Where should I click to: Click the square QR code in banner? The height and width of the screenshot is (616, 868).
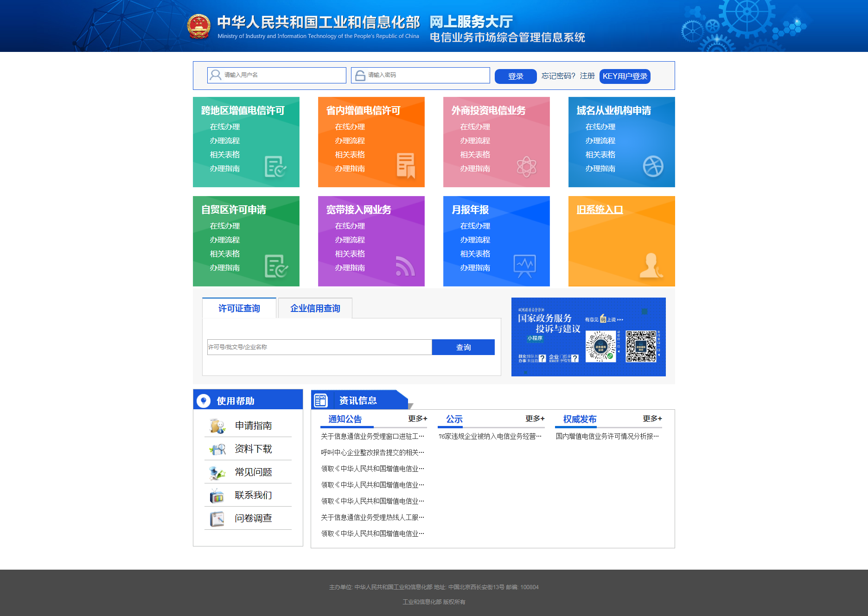pyautogui.click(x=641, y=346)
